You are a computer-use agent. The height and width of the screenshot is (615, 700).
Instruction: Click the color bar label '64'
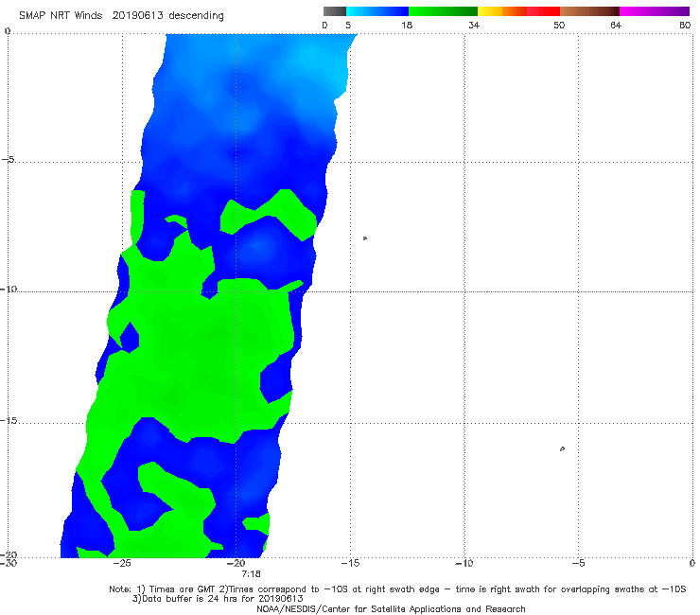point(616,26)
